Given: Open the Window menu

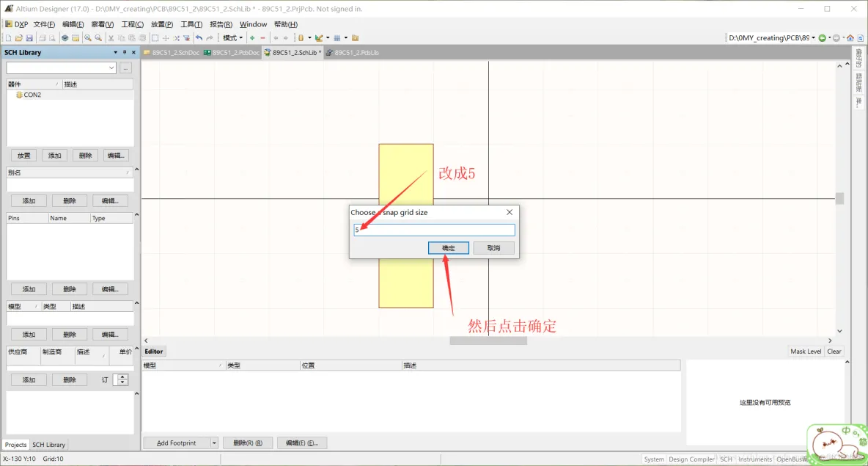Looking at the screenshot, I should pos(253,24).
